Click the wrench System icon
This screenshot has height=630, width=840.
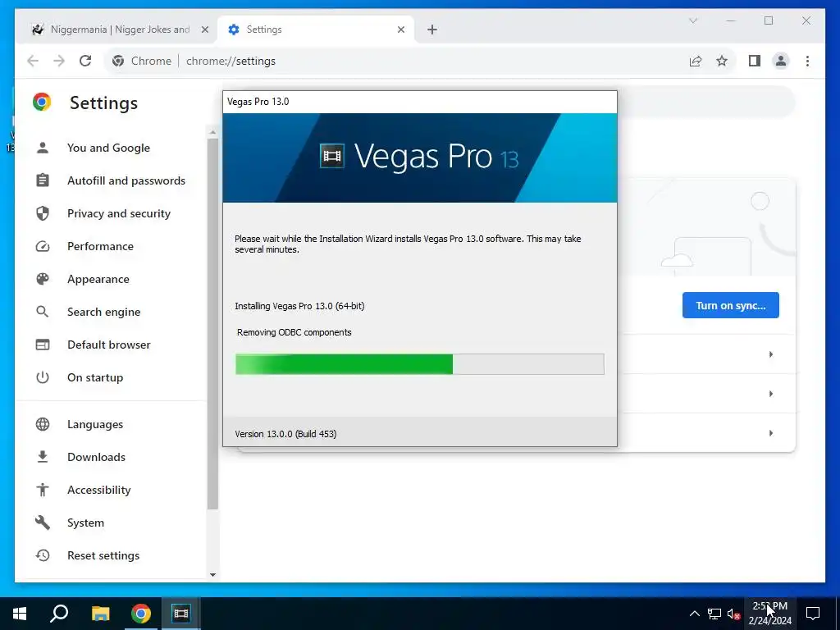43,523
